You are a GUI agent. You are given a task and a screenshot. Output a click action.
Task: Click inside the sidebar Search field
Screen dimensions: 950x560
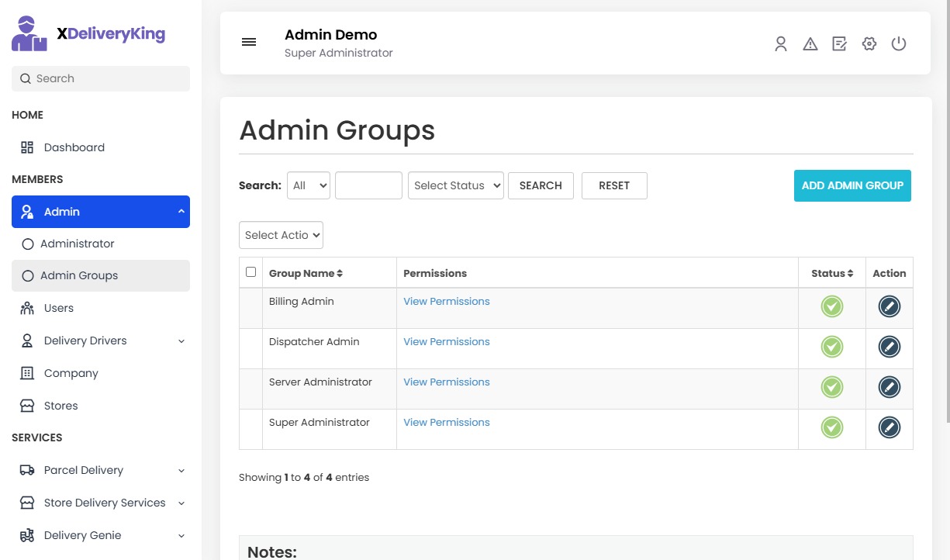(x=100, y=78)
